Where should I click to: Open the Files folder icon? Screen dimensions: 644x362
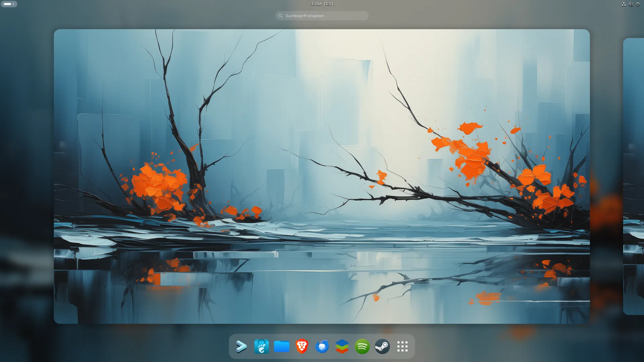click(x=282, y=347)
